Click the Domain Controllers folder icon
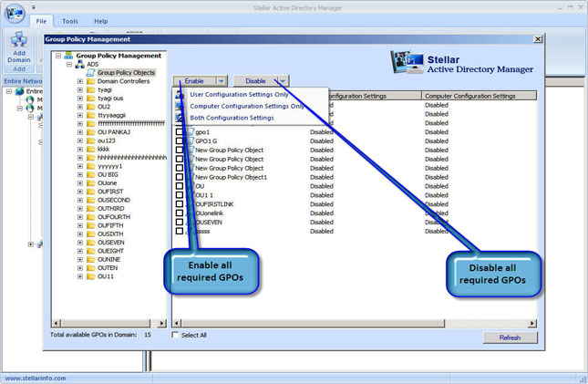 click(x=90, y=81)
